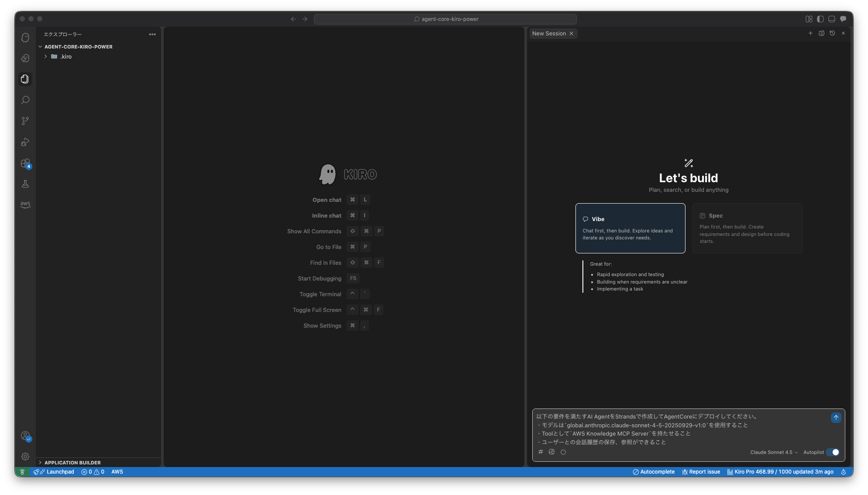Open chat history icon in session bar
The width and height of the screenshot is (868, 495).
tap(832, 33)
